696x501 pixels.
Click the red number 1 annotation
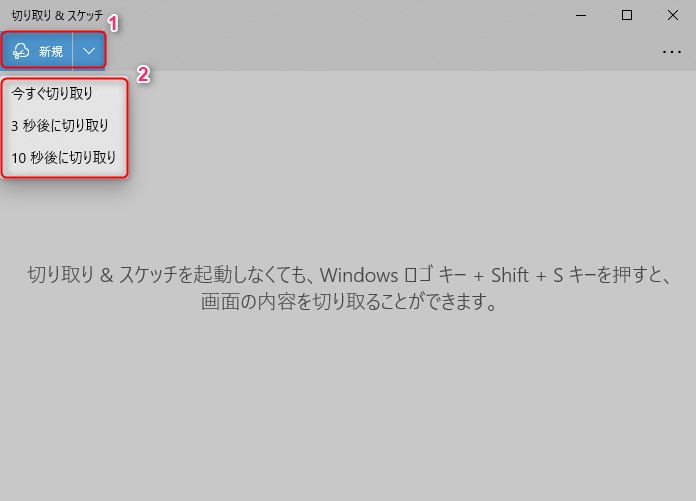113,23
